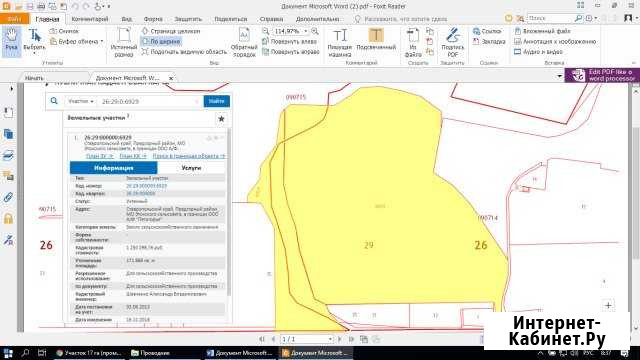Viewport: 640px width, 360px height.
Task: Open the zoom percentage dropdown
Action: (x=305, y=31)
